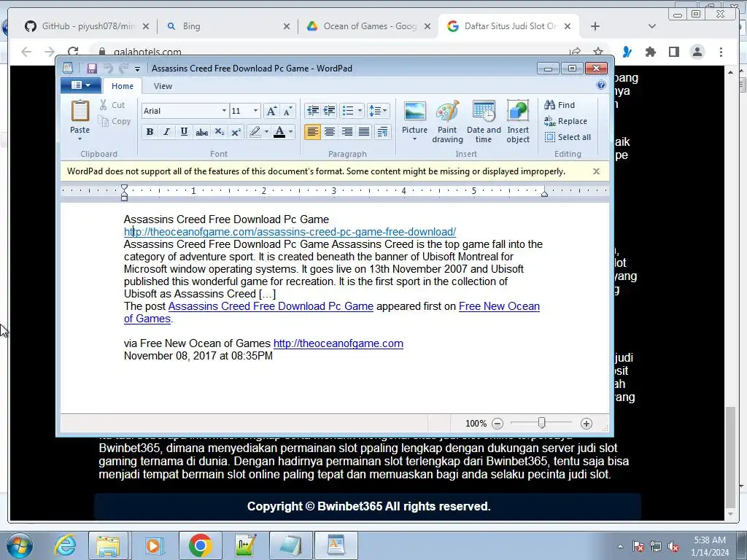Screen dimensions: 747x560
Task: Open the Windows Start button
Action: (x=20, y=545)
